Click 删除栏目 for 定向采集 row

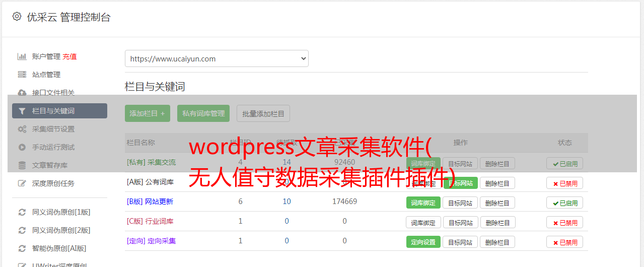(497, 242)
